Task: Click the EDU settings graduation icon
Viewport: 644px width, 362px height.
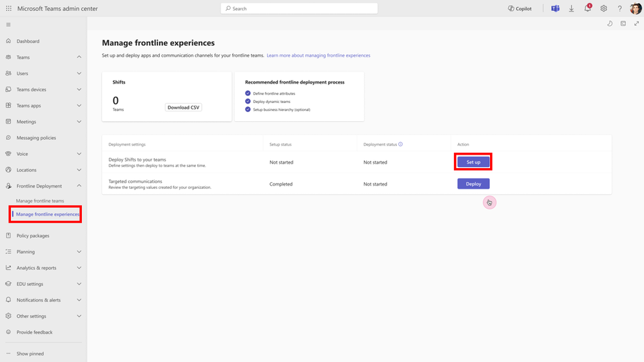Action: tap(8, 283)
